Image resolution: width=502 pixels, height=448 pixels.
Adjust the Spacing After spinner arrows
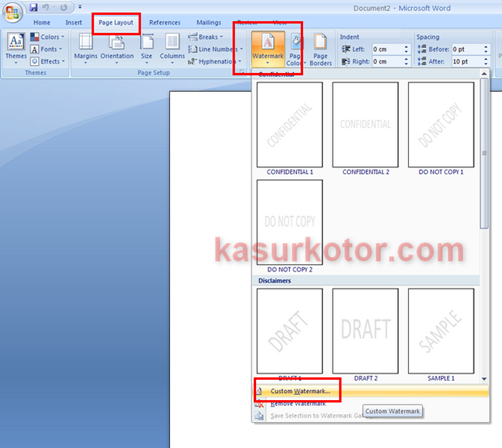coord(486,61)
